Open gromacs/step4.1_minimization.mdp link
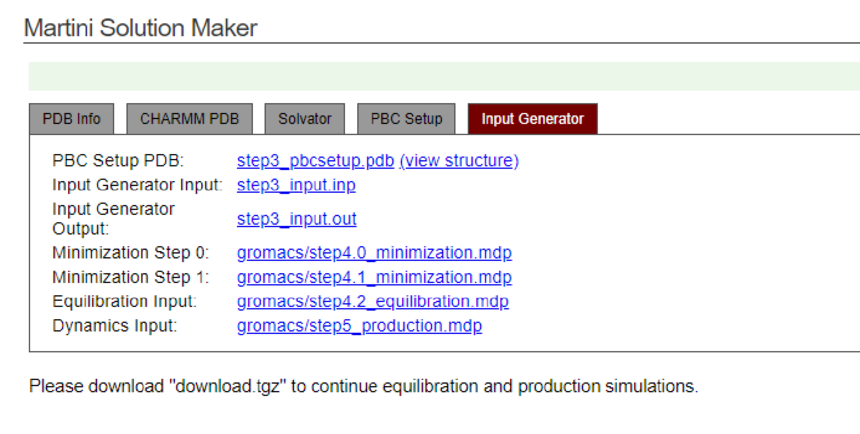 click(x=374, y=278)
